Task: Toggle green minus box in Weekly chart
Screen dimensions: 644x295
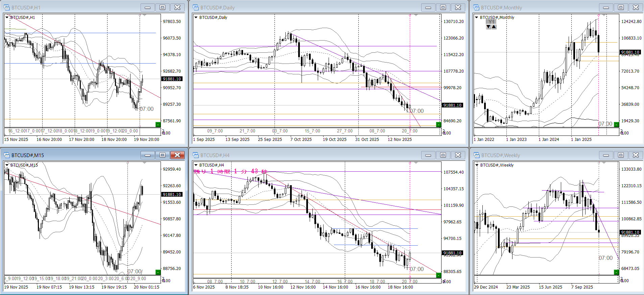Action: pos(616,272)
